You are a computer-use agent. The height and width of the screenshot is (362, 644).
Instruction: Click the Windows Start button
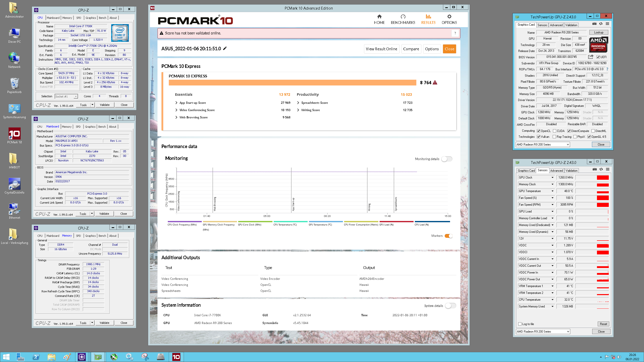(x=6, y=357)
